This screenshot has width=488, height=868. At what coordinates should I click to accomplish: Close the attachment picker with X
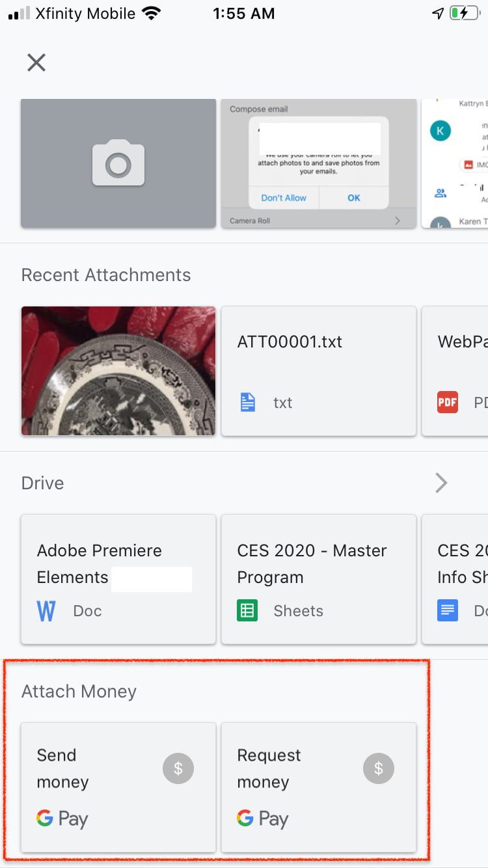coord(36,62)
